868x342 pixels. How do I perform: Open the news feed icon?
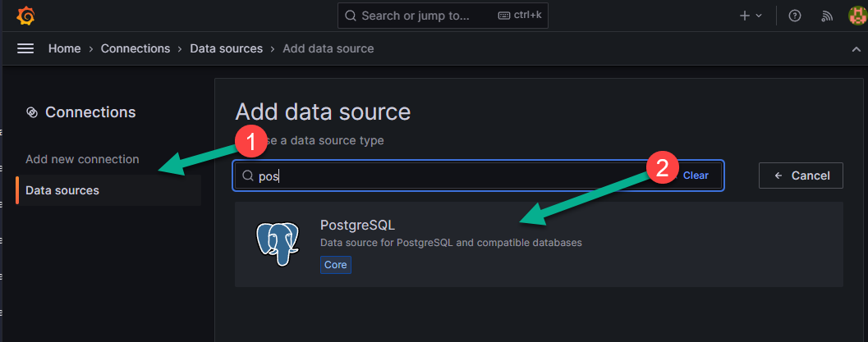(827, 16)
